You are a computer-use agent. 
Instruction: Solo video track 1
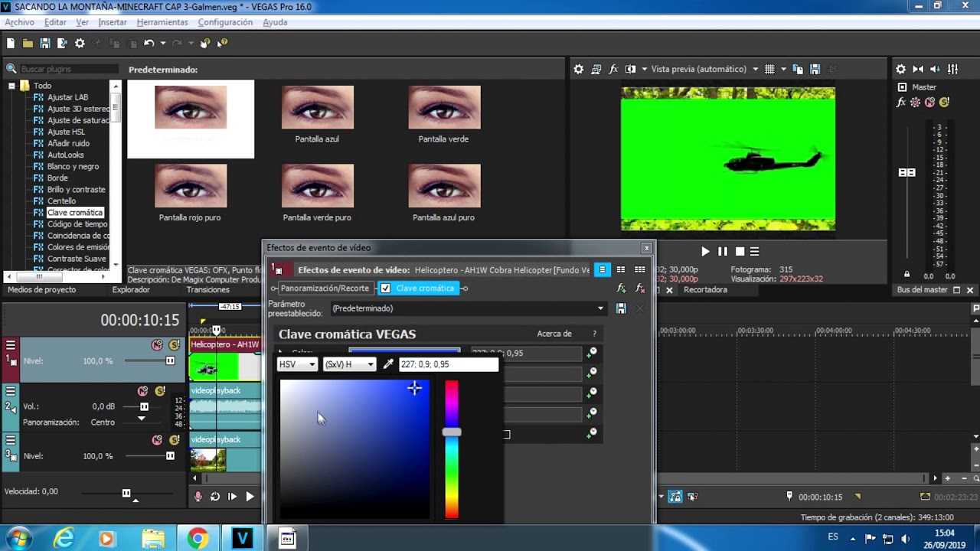point(175,345)
